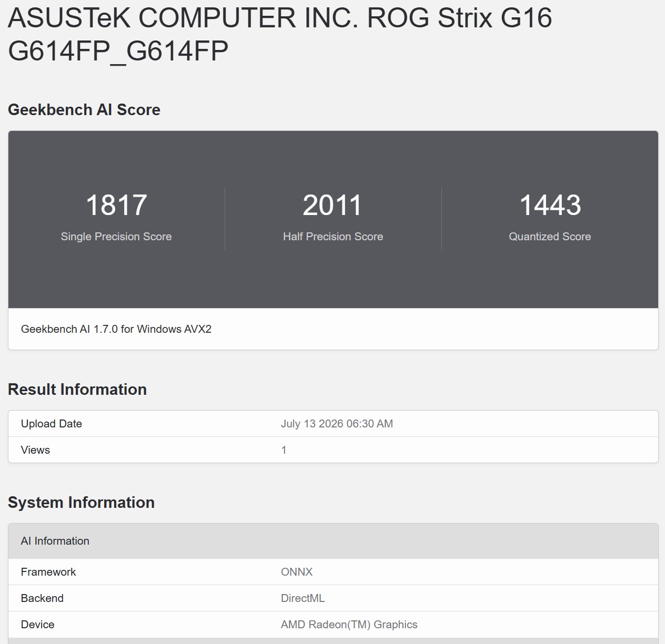Click the 2011 half precision score value

pyautogui.click(x=332, y=205)
